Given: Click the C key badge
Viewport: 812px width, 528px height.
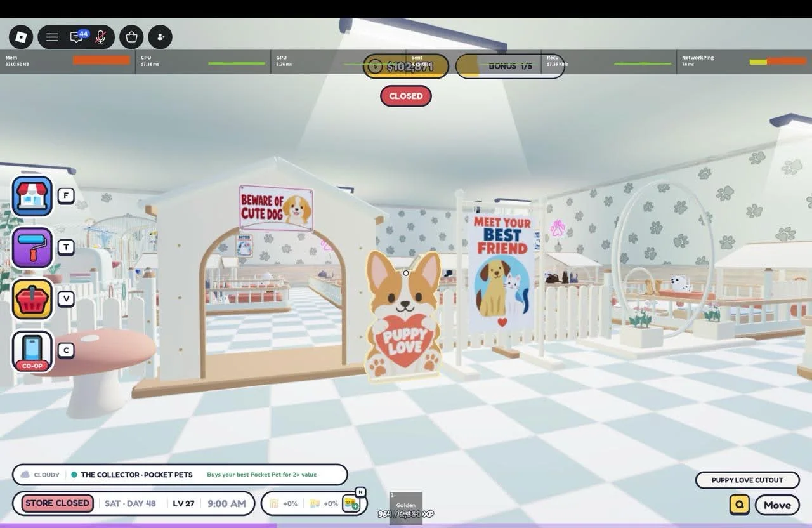Looking at the screenshot, I should (x=66, y=350).
